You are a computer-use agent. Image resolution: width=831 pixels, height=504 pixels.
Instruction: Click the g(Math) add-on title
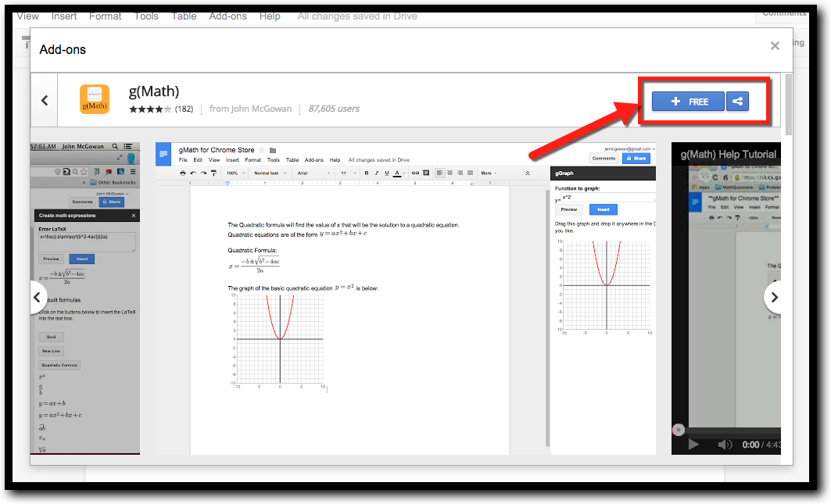click(154, 91)
